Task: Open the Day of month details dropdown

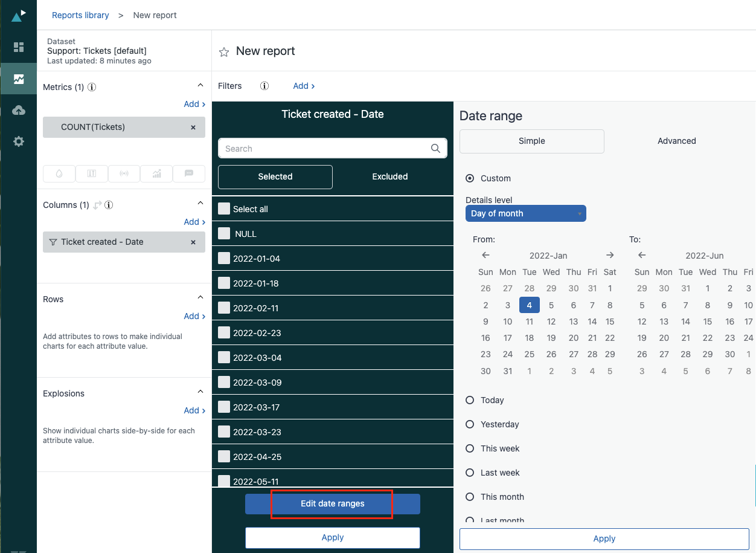Action: pyautogui.click(x=525, y=213)
